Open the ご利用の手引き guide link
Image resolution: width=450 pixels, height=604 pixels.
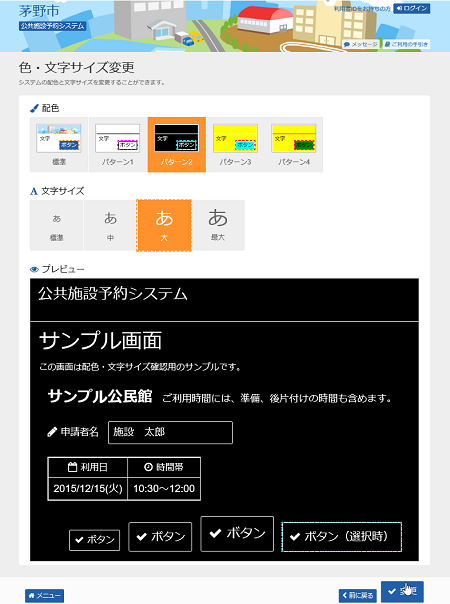tap(406, 44)
